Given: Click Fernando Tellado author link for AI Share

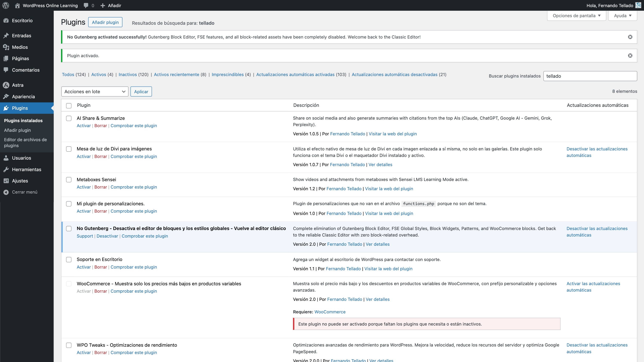Looking at the screenshot, I should pos(348,134).
